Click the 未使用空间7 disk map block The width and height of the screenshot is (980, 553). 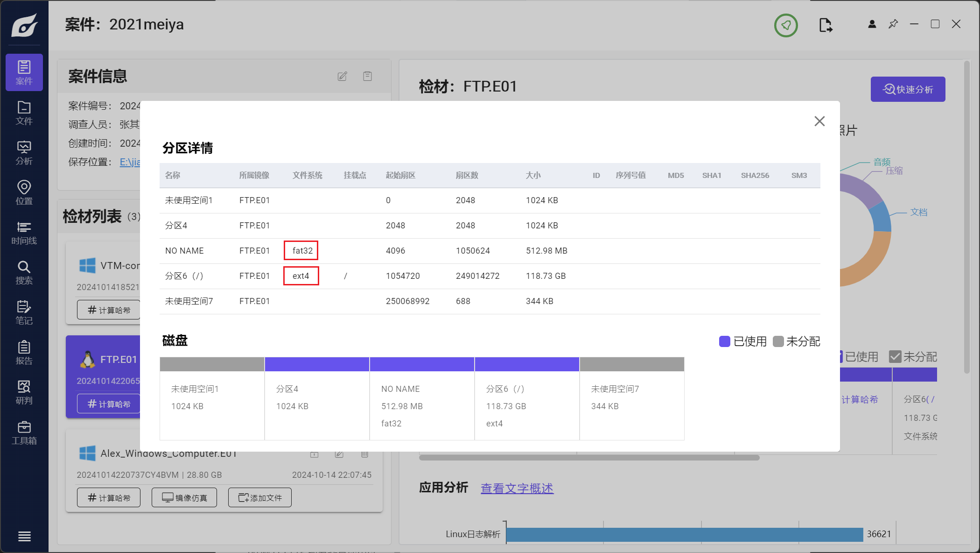click(632, 398)
